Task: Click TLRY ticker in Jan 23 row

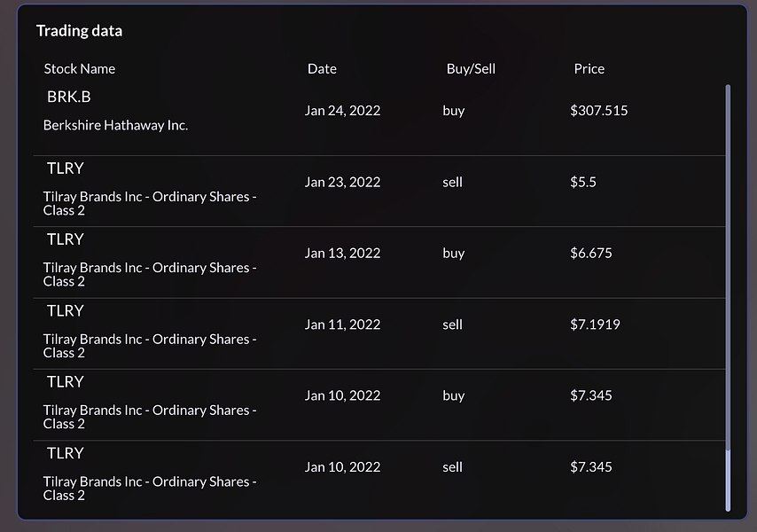Action: (66, 168)
